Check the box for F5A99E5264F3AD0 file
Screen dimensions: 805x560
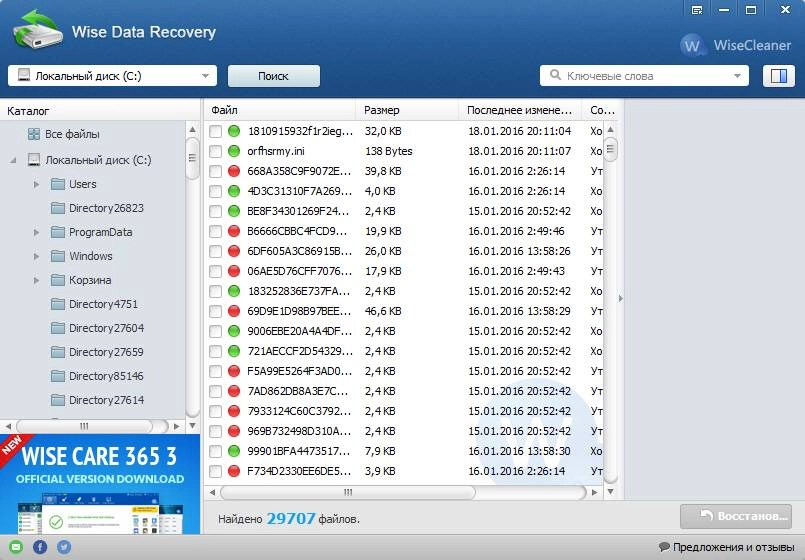coord(216,372)
